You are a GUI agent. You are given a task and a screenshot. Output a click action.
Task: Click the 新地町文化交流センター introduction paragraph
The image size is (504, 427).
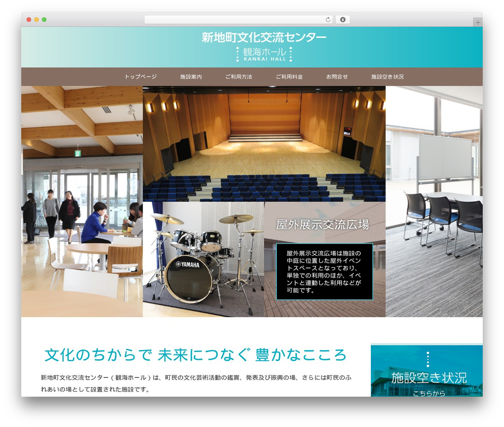pyautogui.click(x=196, y=383)
